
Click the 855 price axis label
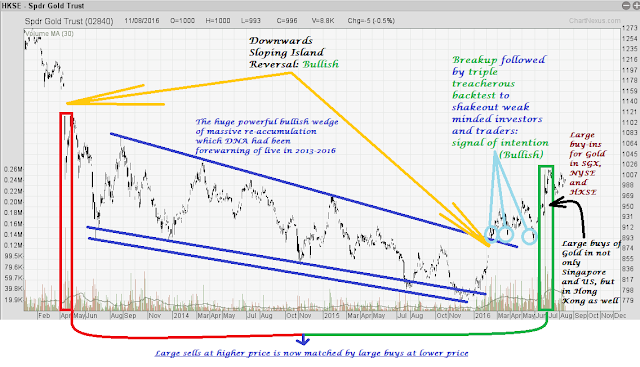pos(629,259)
